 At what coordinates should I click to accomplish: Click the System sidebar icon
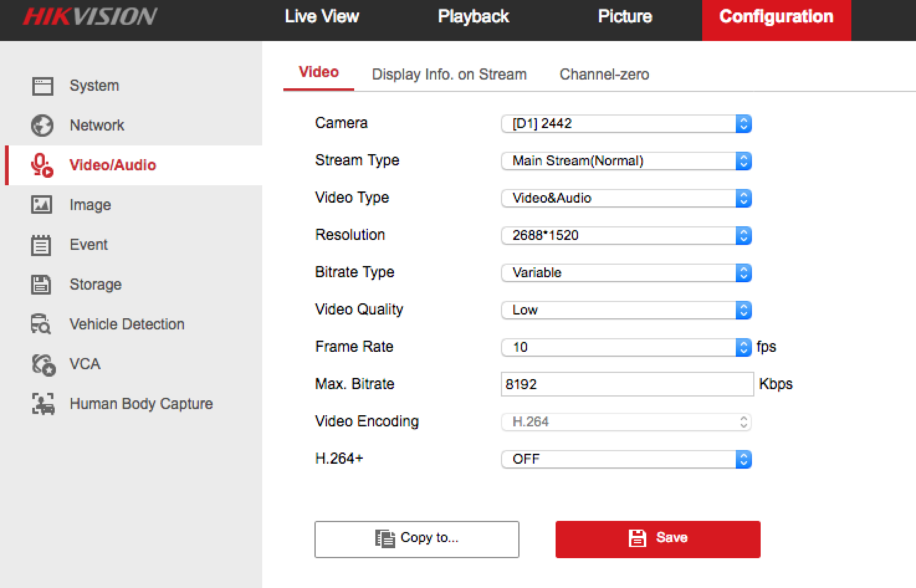[x=42, y=86]
